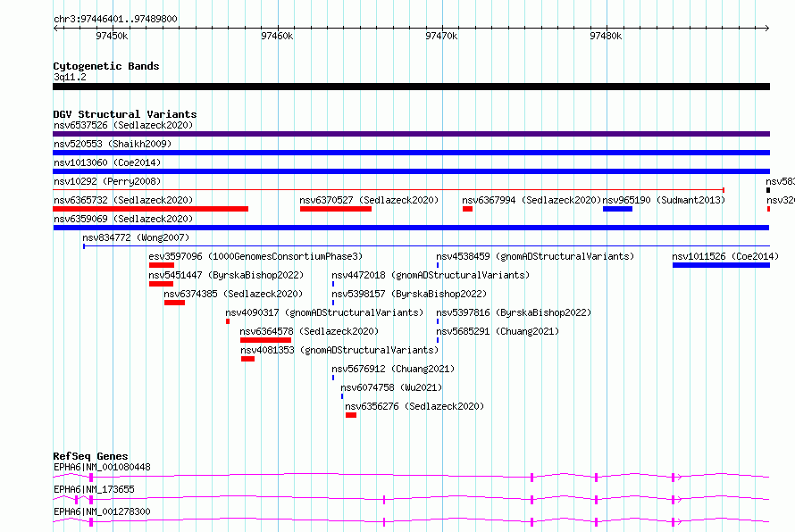Open nsv4472018 (gnomADStructuralVariants) label

(431, 275)
